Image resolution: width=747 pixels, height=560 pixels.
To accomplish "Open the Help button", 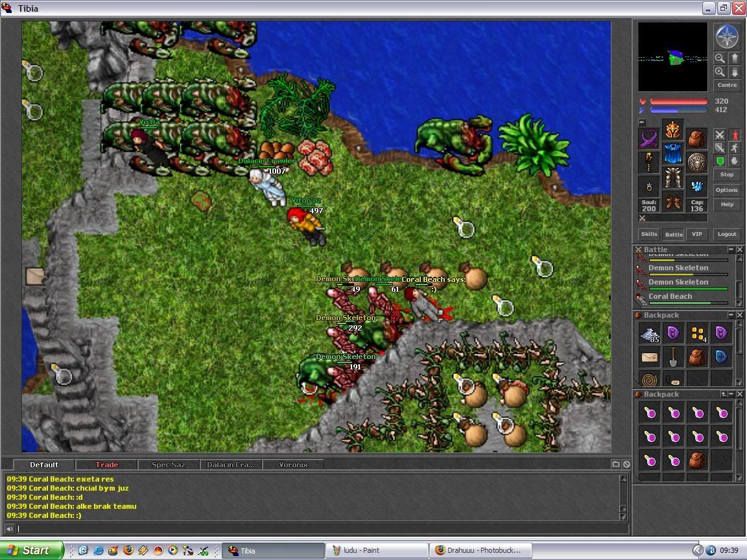I will coord(726,204).
